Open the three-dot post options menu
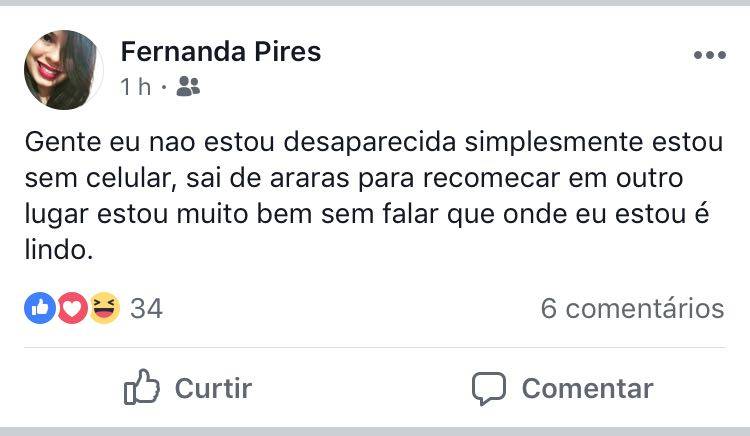This screenshot has height=436, width=750. point(709,56)
